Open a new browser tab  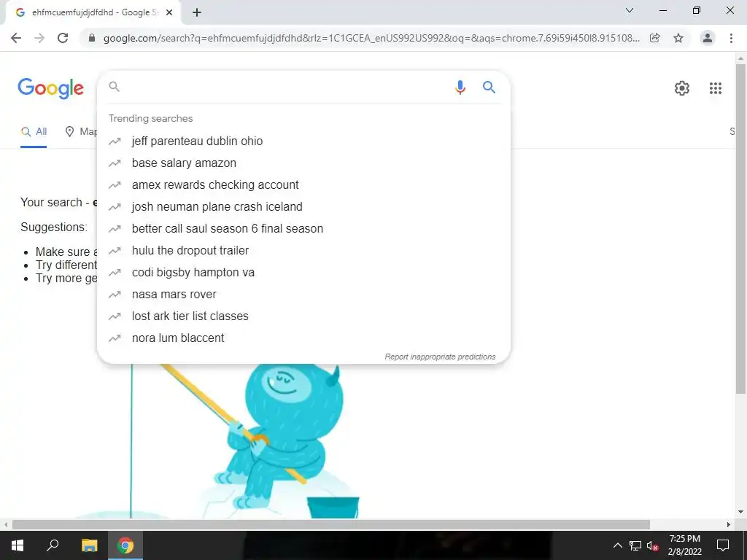(197, 12)
